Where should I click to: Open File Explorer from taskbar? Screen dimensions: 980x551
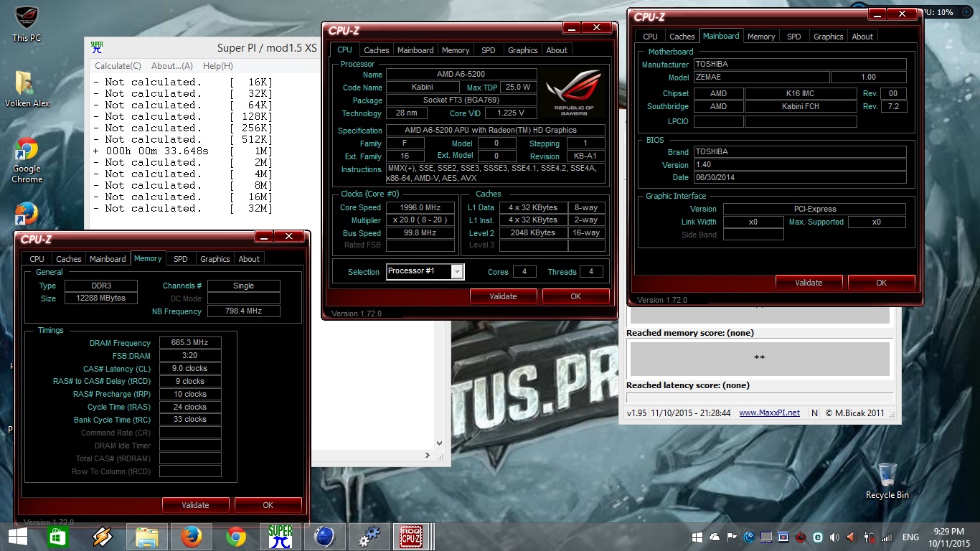coord(147,537)
